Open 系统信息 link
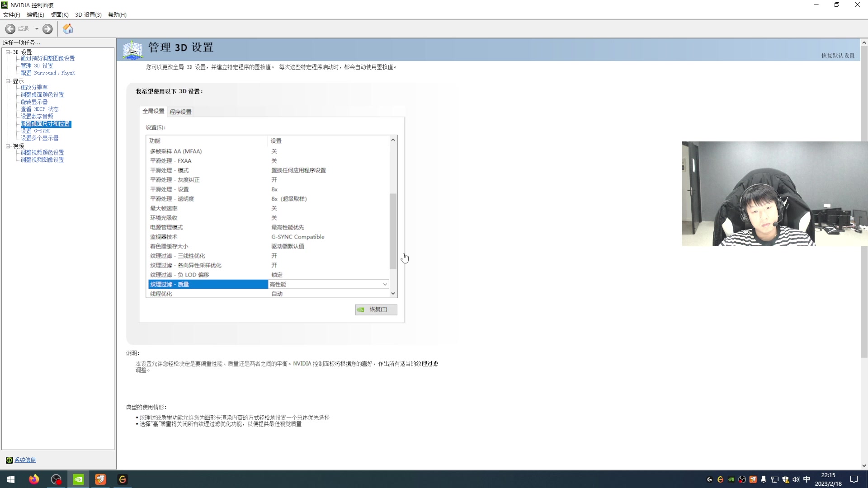Screen dimensions: 868x488 [x=25, y=460]
